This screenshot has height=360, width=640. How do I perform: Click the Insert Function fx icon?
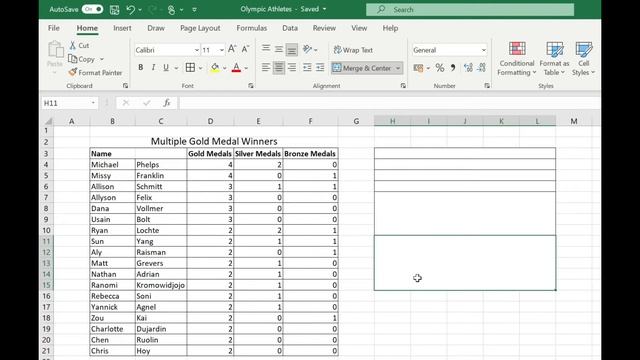[167, 103]
